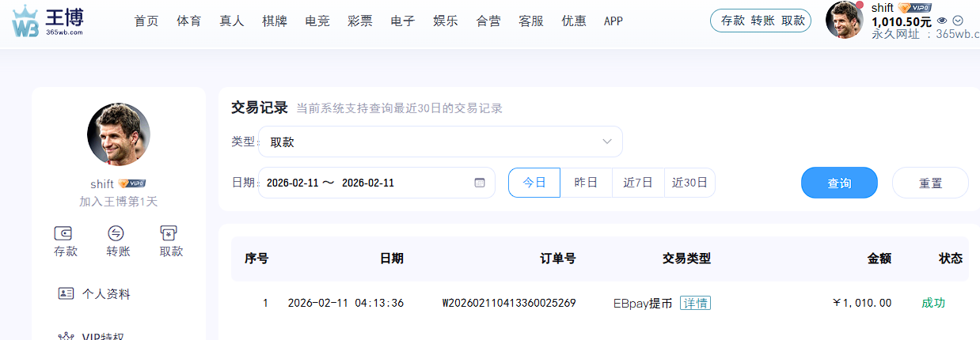980x340 pixels.
Task: Click the VIP0 badge beside header username
Action: [914, 8]
